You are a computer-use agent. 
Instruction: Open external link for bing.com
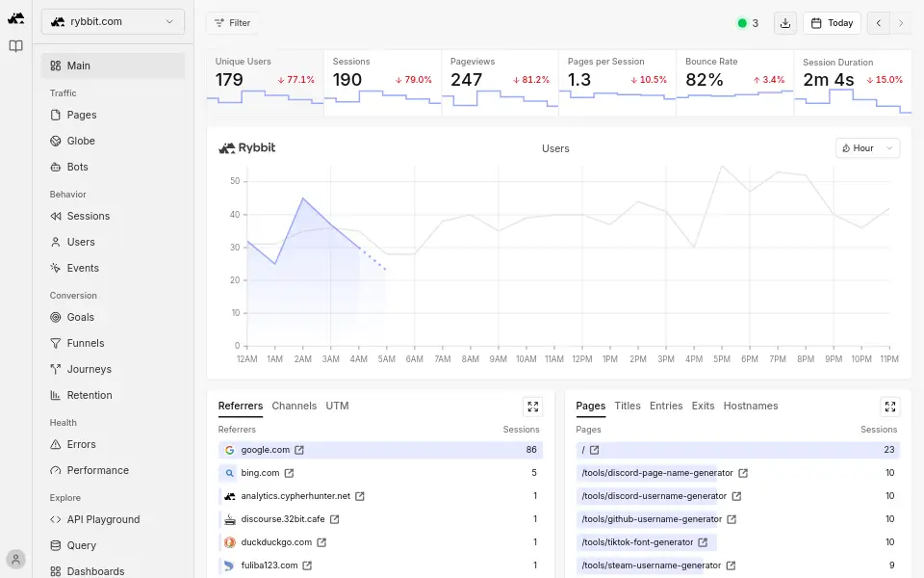(289, 473)
